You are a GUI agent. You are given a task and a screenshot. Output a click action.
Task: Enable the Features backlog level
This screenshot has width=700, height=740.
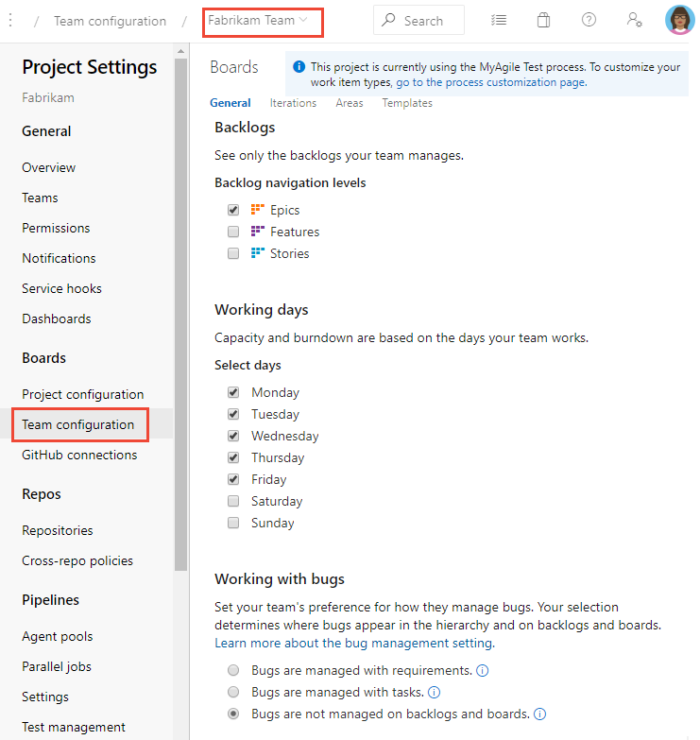point(233,232)
